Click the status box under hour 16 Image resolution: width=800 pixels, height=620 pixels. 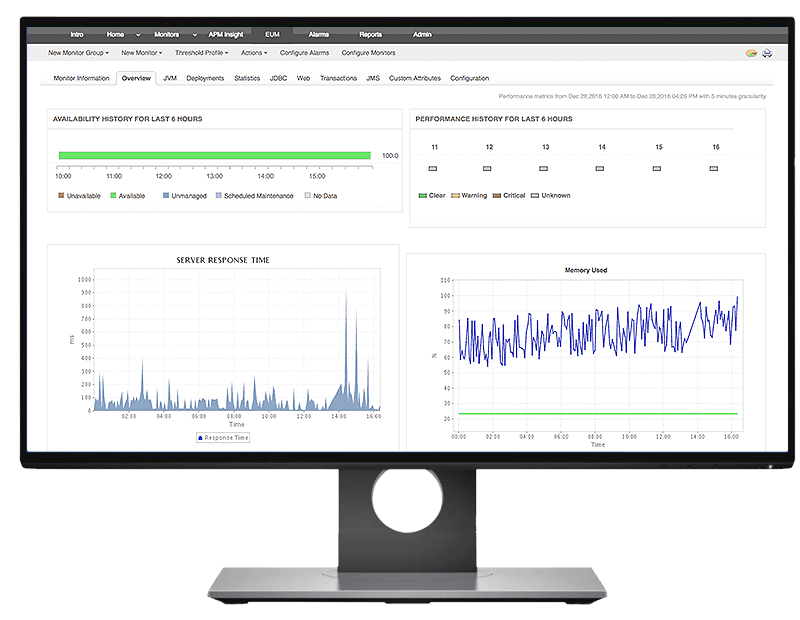pyautogui.click(x=714, y=169)
